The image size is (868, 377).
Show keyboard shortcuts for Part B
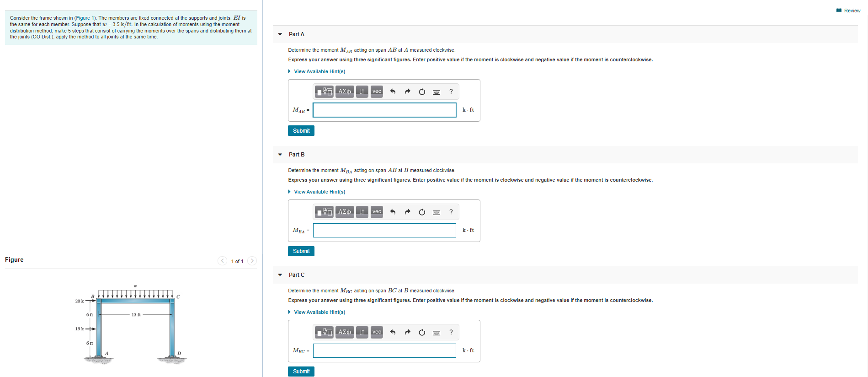pyautogui.click(x=437, y=212)
